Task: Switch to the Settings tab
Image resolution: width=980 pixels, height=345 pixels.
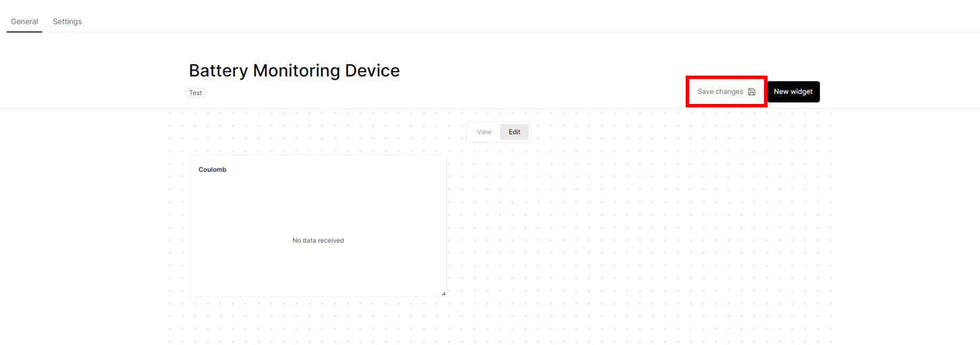Action: 67,22
